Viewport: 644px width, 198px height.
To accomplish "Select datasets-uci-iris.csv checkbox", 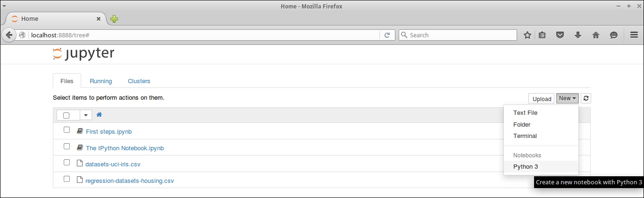I will click(67, 163).
